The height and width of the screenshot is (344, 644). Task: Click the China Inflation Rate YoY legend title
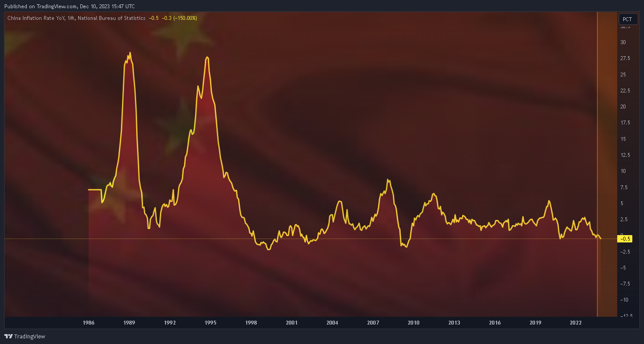click(x=77, y=18)
